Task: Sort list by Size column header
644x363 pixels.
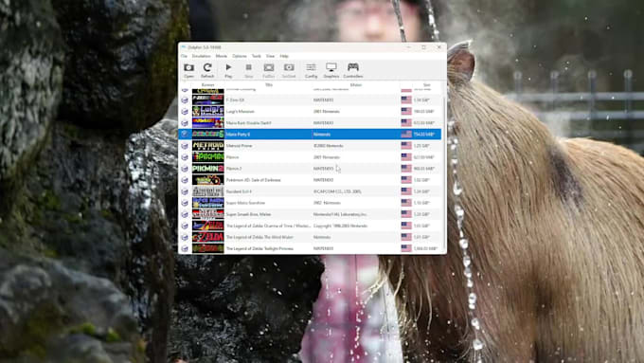Action: click(427, 85)
